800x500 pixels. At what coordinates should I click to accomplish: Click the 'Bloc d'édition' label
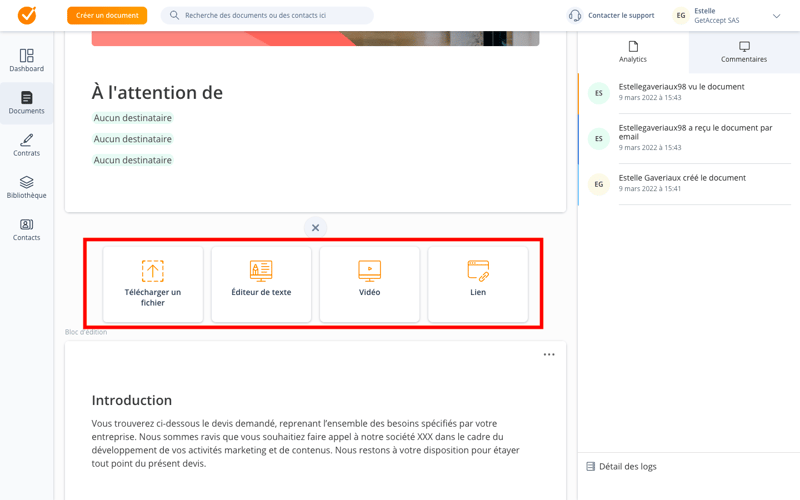(x=86, y=332)
